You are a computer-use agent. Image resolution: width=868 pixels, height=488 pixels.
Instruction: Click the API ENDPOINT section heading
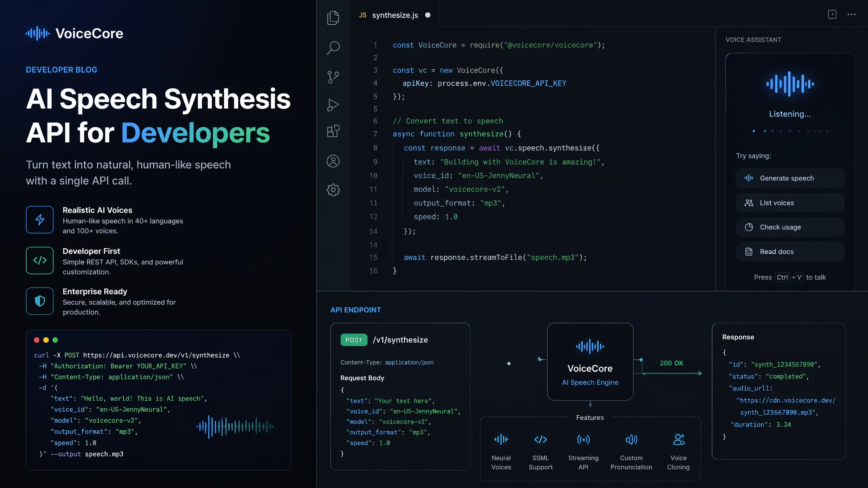tap(356, 310)
